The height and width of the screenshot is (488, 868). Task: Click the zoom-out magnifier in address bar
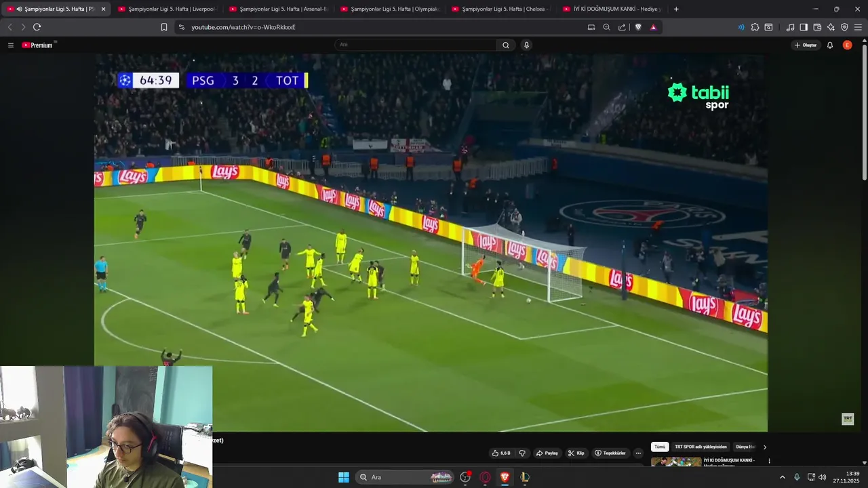tap(606, 27)
